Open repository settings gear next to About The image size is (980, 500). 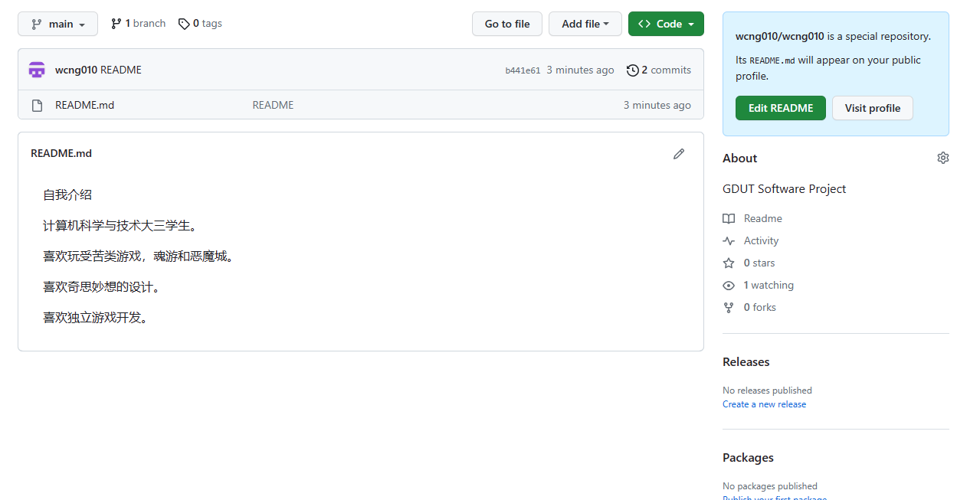(943, 158)
